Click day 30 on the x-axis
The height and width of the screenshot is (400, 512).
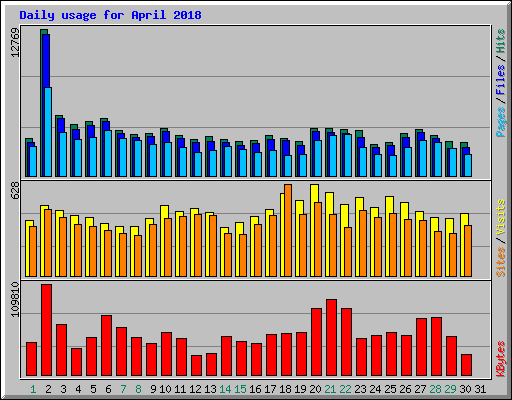pos(465,389)
